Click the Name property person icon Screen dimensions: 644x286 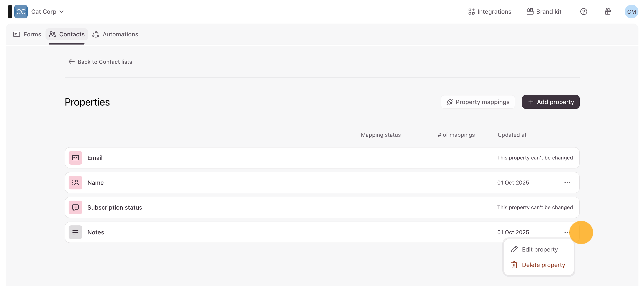coord(75,183)
